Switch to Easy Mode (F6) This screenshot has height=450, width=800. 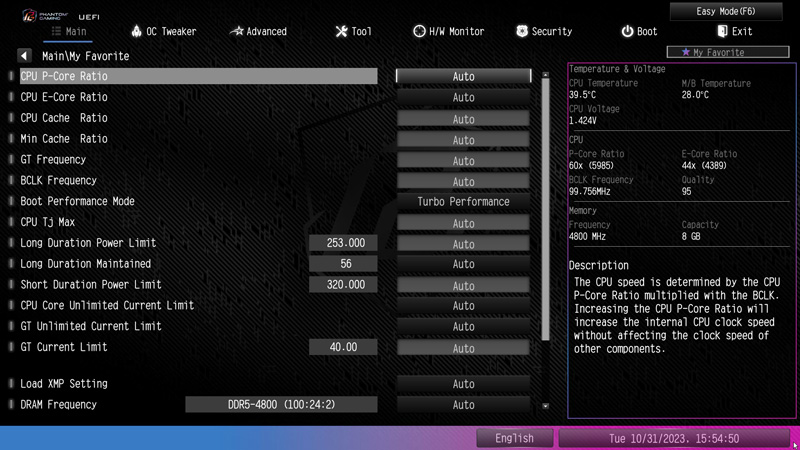pyautogui.click(x=725, y=11)
